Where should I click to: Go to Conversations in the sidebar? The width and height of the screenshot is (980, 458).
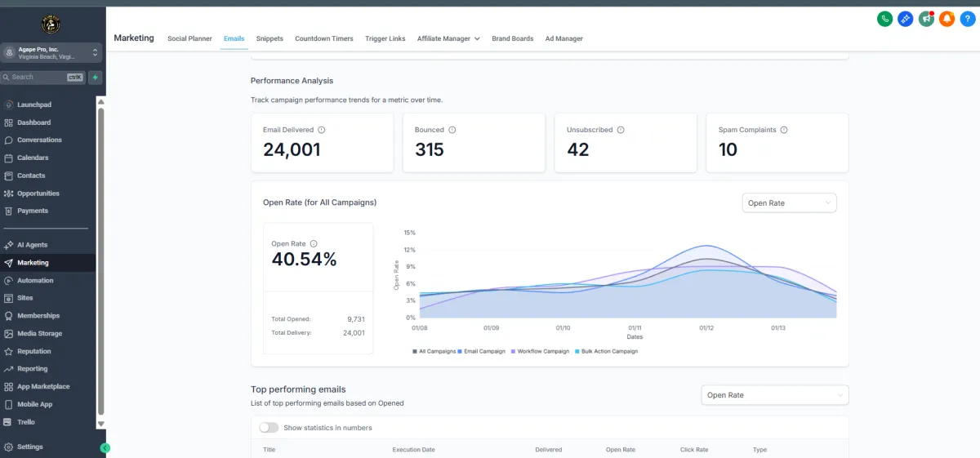tap(39, 140)
